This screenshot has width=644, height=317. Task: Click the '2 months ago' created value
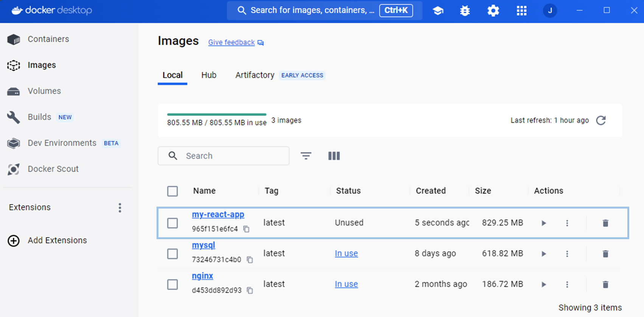[441, 284]
